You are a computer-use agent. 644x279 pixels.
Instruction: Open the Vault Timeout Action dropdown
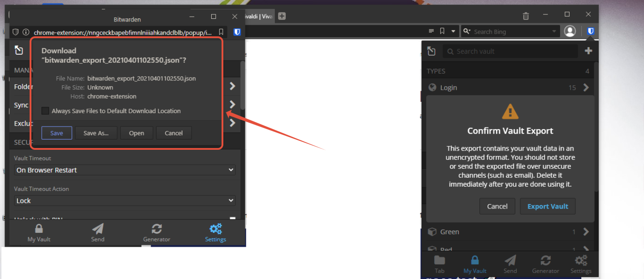[125, 201]
